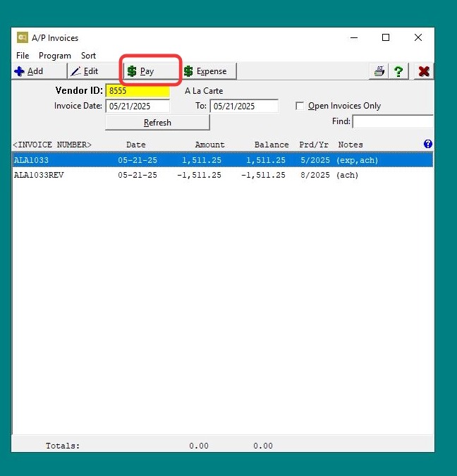This screenshot has width=457, height=476.
Task: Click the Add button with plus icon
Action: pos(39,71)
